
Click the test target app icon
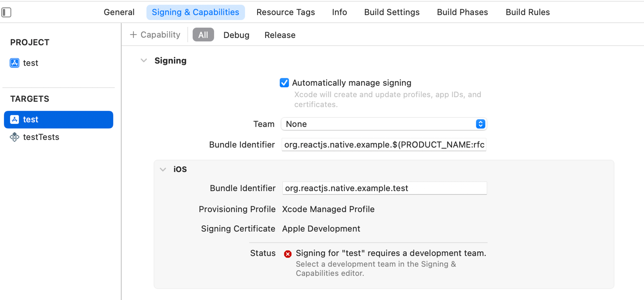[14, 119]
